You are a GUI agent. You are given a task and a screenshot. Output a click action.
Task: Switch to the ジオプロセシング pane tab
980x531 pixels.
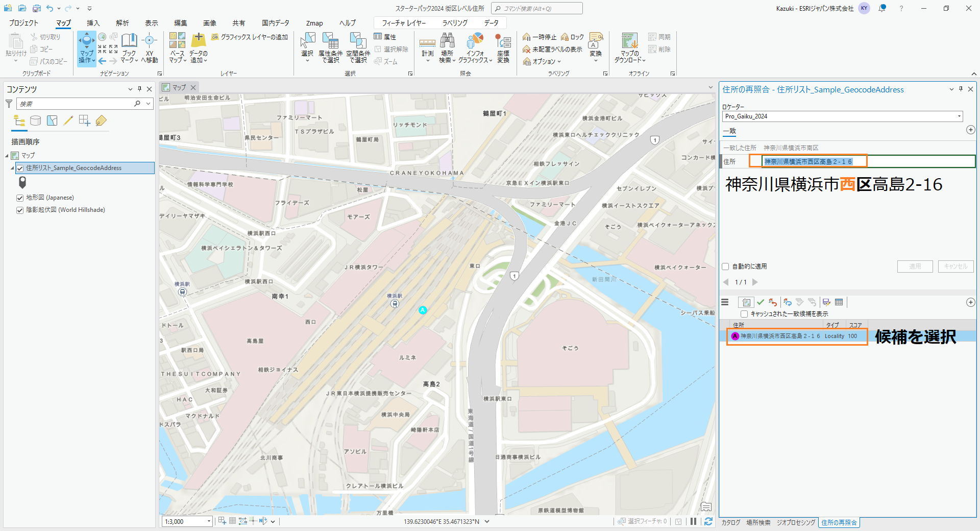[796, 522]
